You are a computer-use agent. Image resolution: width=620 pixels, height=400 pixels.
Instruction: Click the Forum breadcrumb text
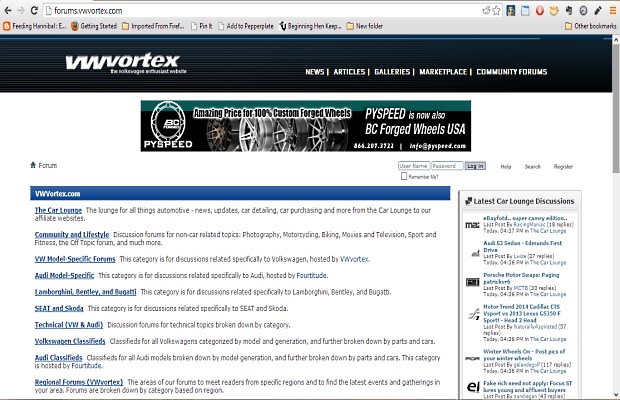48,165
